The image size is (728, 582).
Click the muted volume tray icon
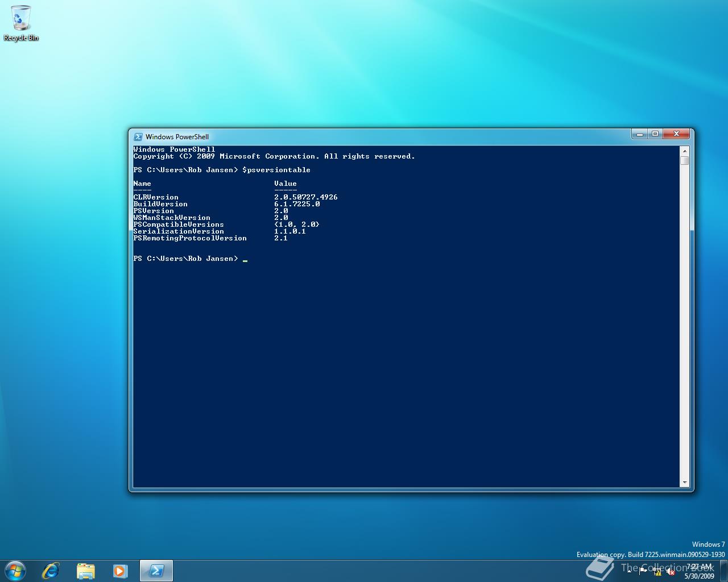coord(671,571)
